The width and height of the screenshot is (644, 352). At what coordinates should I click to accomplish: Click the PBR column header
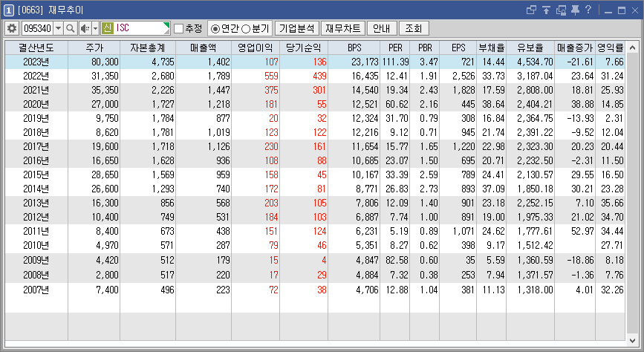(425, 48)
